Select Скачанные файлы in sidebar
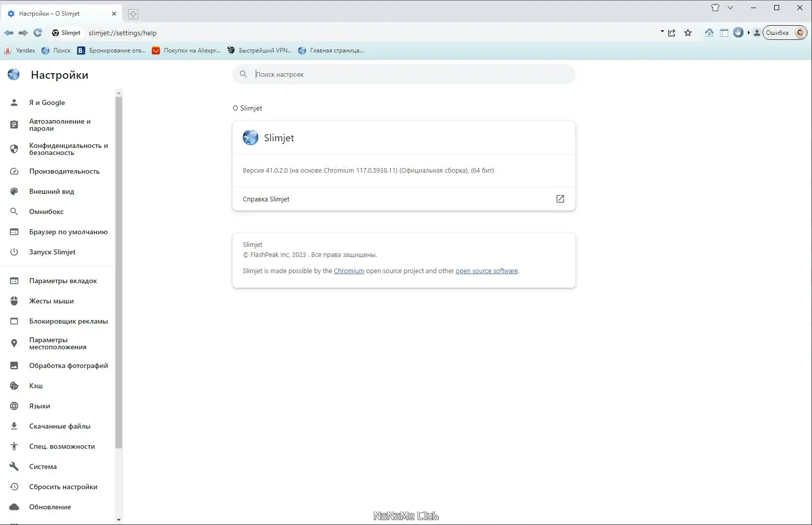 pos(57,426)
